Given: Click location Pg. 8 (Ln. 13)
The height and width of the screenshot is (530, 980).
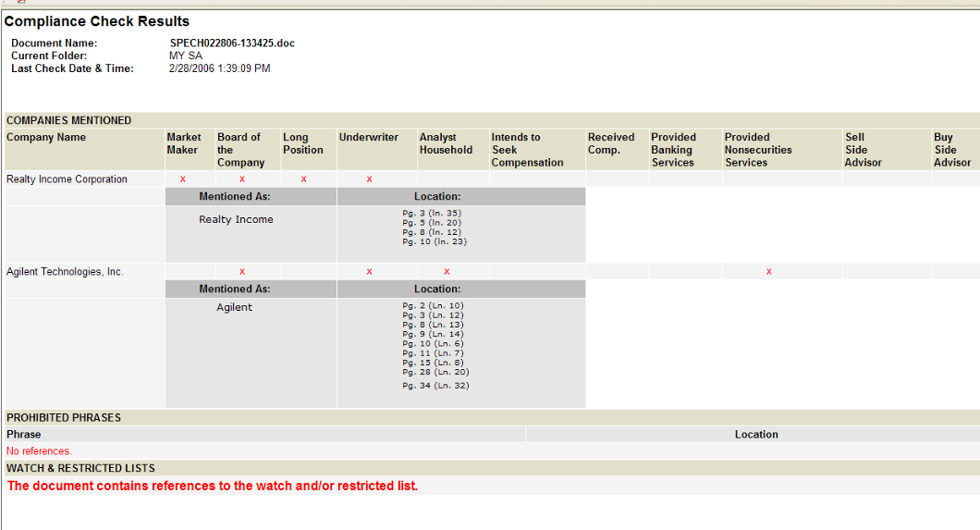Looking at the screenshot, I should click(x=433, y=324).
